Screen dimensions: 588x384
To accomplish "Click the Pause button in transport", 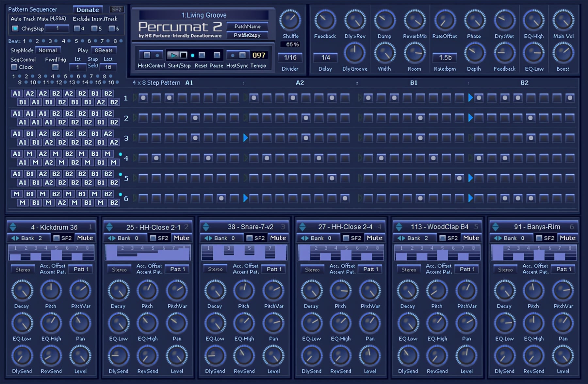I will click(217, 55).
